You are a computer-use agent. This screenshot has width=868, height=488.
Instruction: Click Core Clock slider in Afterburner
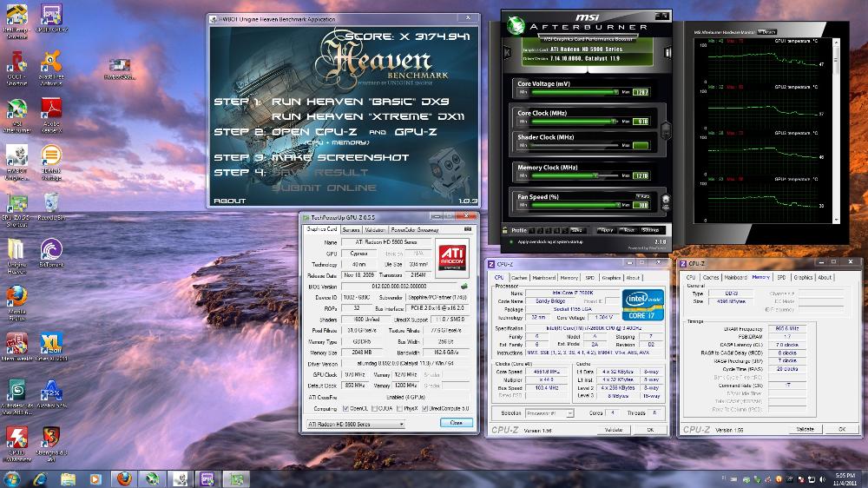point(574,122)
